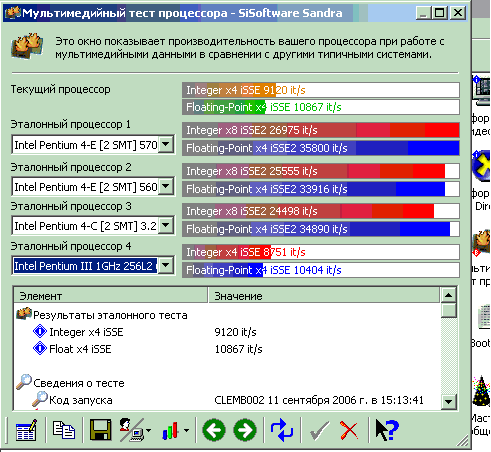
Task: Click the Текущий процессор label
Action: pyautogui.click(x=60, y=89)
